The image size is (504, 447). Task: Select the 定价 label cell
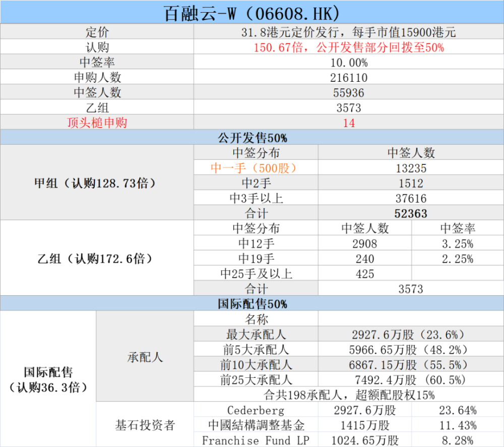(x=97, y=33)
